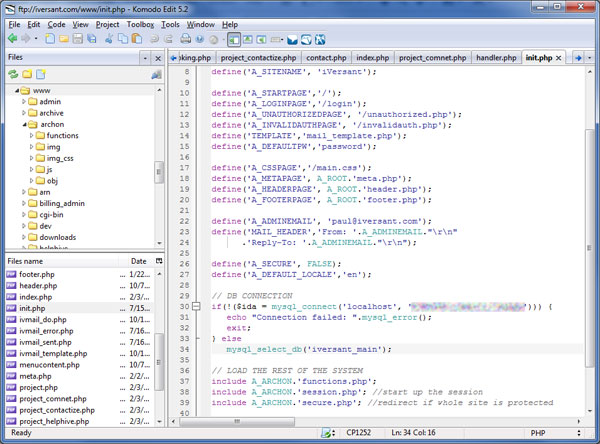
Task: Open the Project menu
Action: click(107, 24)
